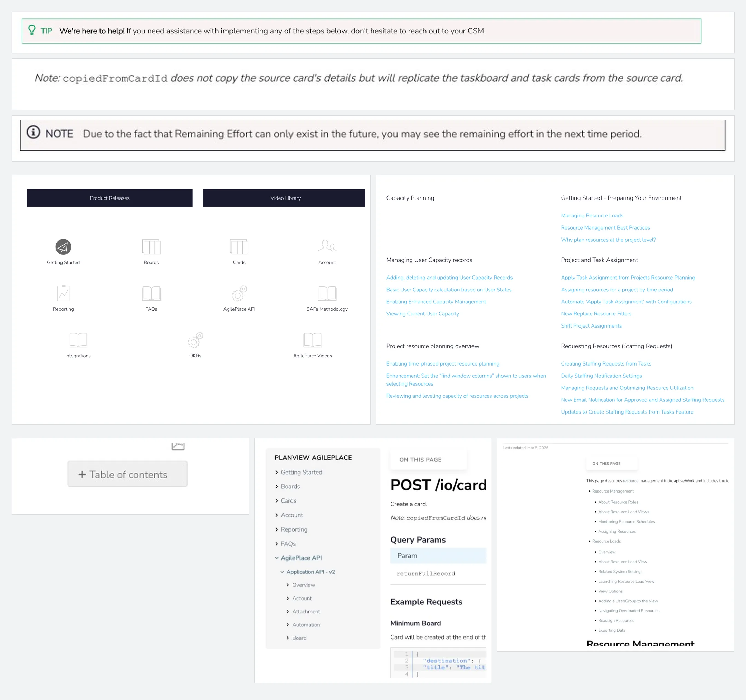Click the NOTE info circle icon
The image size is (746, 700).
pos(34,132)
